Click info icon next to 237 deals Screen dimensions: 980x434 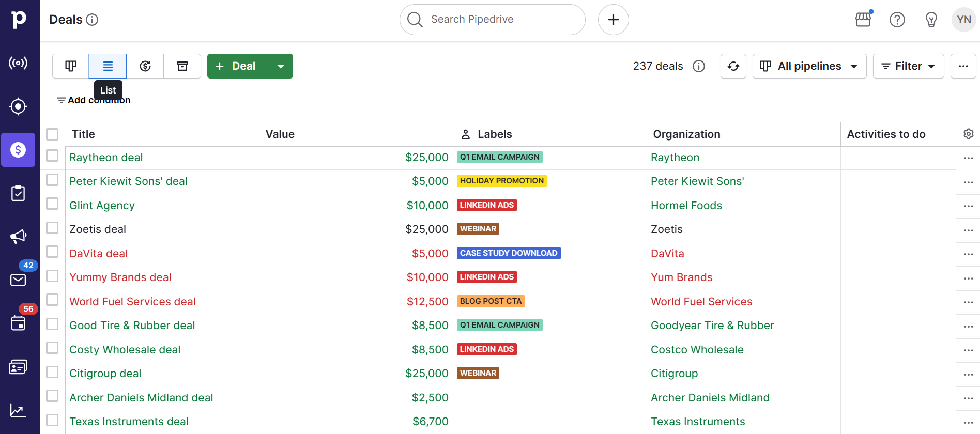coord(699,66)
